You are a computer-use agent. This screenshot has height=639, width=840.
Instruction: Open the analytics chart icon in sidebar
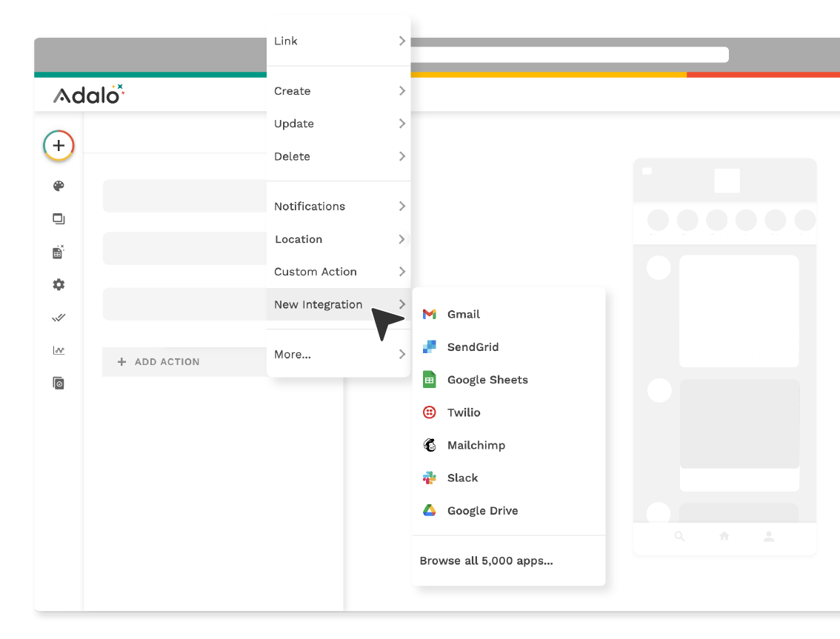point(59,350)
